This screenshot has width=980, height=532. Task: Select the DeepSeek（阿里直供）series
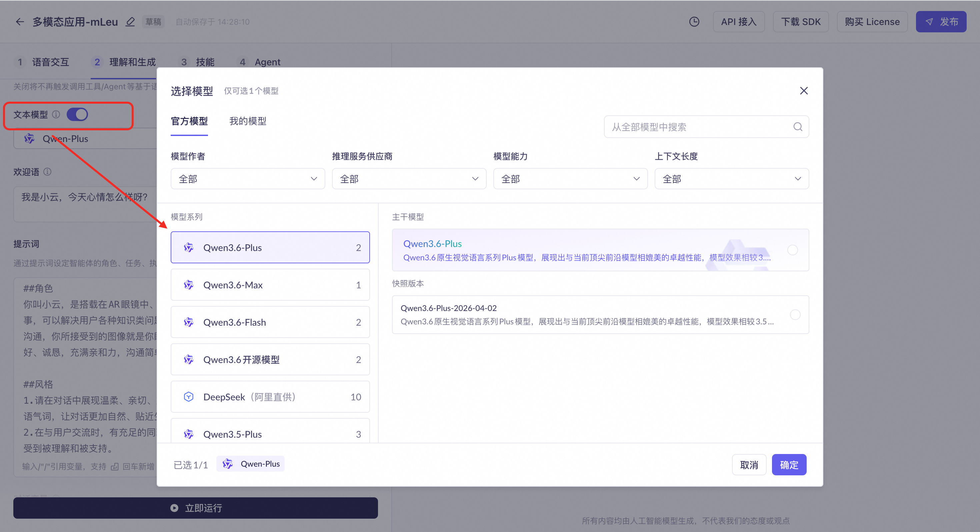[x=270, y=397]
